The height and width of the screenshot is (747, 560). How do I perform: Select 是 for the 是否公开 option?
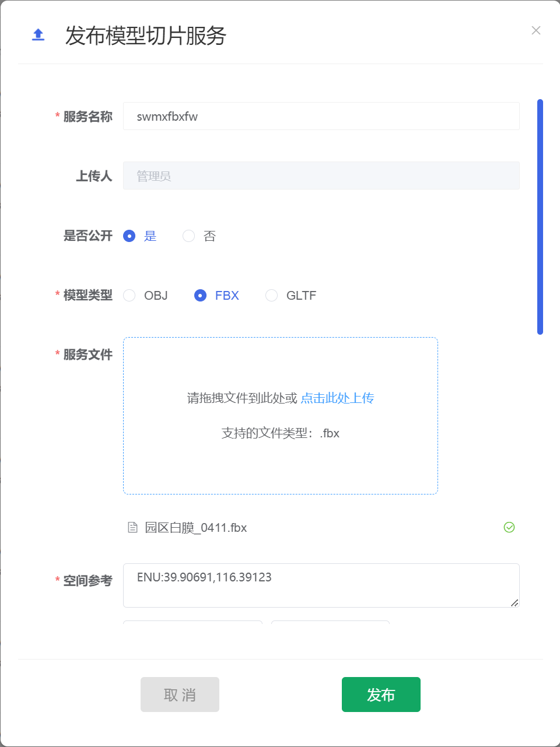[140, 236]
